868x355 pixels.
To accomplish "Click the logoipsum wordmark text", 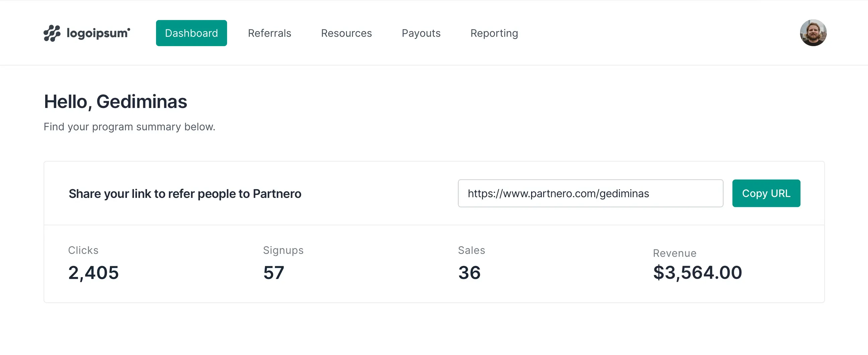I will (x=98, y=33).
